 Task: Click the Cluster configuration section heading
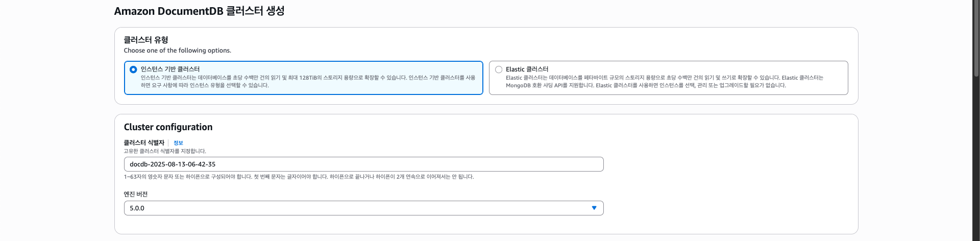[x=168, y=127]
